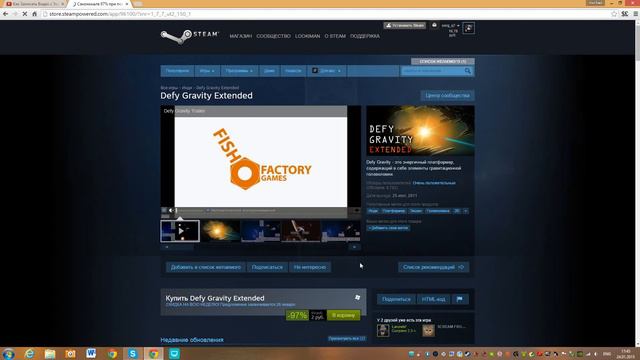
Task: Click the Инди tag
Action: (x=373, y=211)
